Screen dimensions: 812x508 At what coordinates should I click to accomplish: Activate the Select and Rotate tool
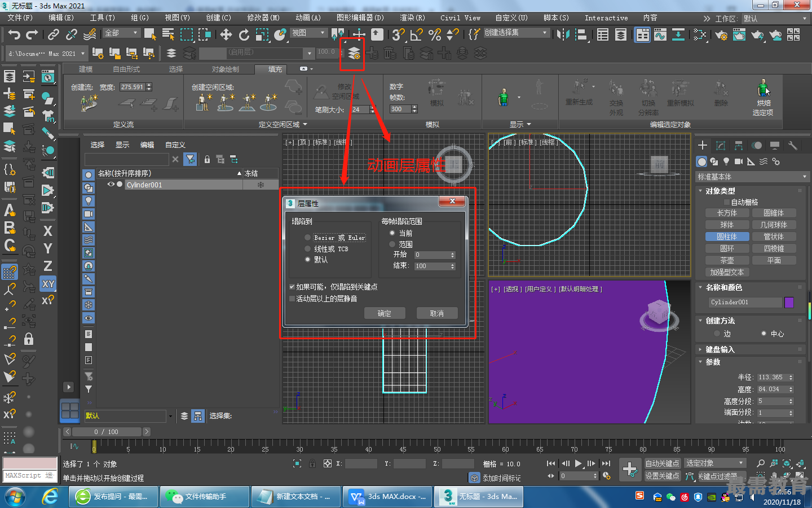tap(244, 35)
